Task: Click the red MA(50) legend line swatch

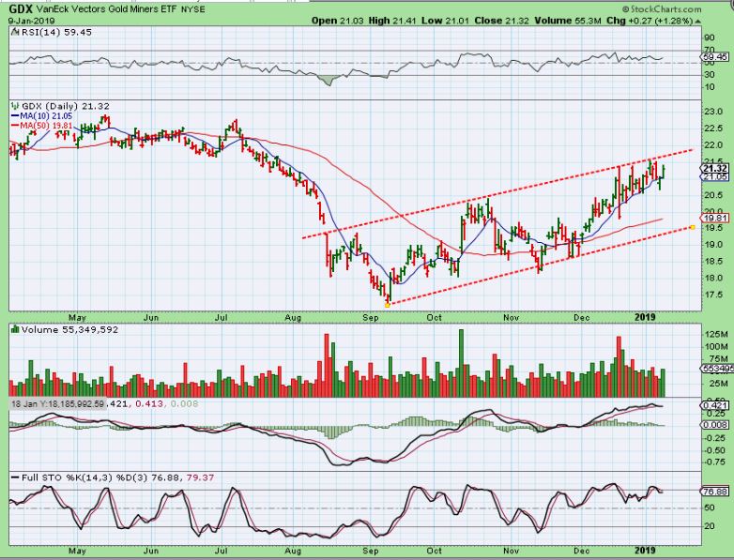Action: 15,126
